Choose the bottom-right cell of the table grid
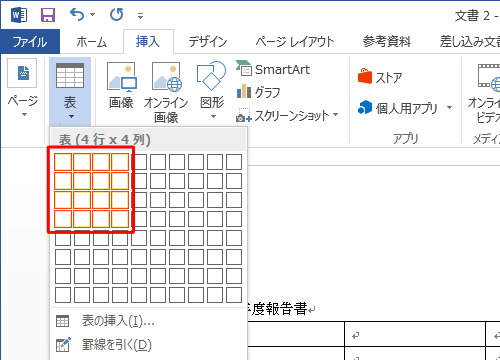Image resolution: width=500 pixels, height=360 pixels. tap(234, 295)
